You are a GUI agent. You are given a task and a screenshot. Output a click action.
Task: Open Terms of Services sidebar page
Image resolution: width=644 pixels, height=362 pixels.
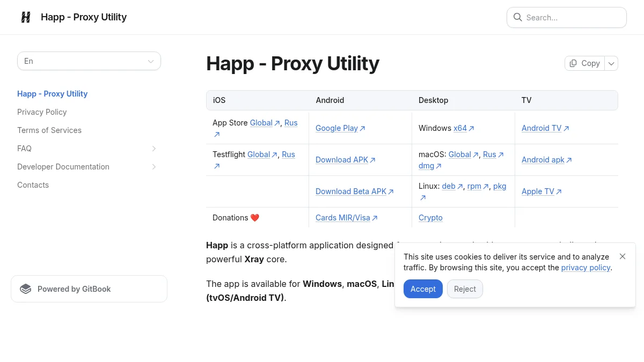[x=49, y=130]
